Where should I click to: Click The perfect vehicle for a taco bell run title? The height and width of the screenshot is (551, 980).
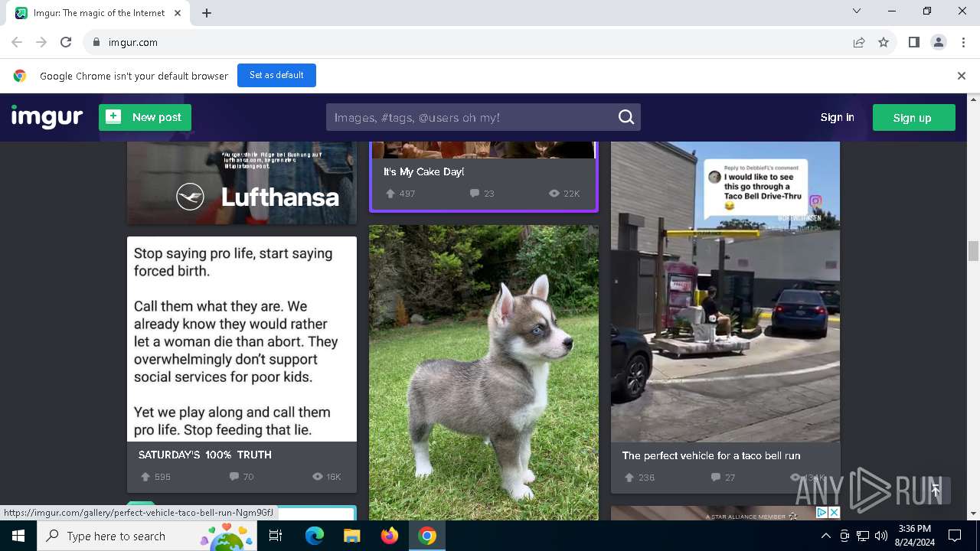click(711, 455)
